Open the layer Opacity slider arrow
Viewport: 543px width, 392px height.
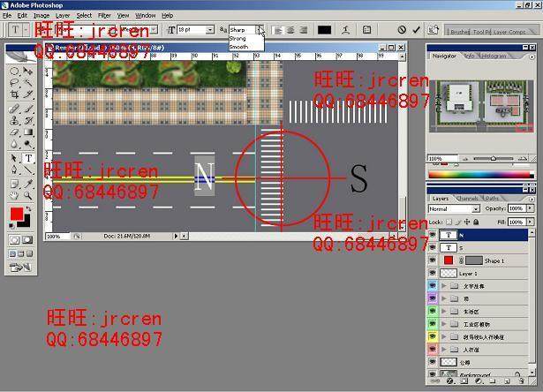(530, 208)
